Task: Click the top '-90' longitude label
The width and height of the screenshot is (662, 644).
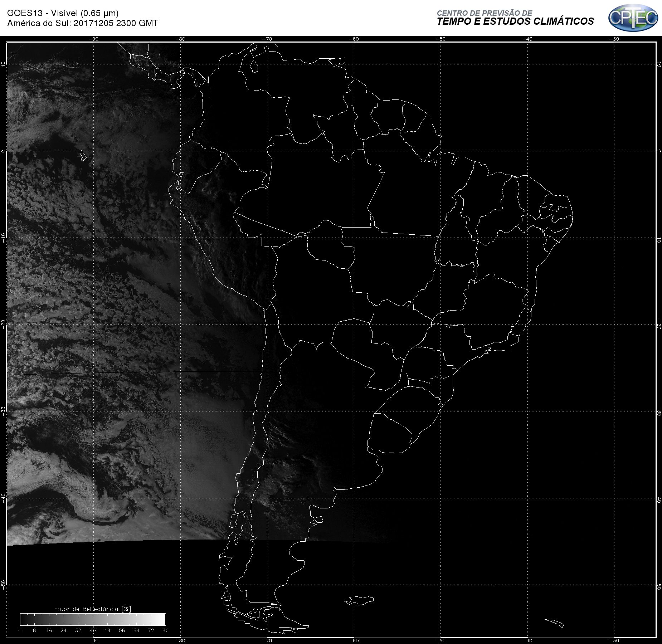Action: click(x=93, y=39)
